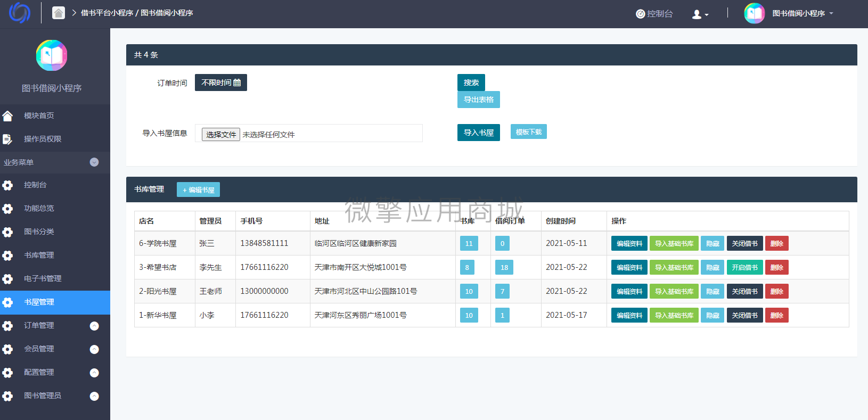The height and width of the screenshot is (420, 868).
Task: Click 导入基础书库 for 6-学院书屋
Action: click(x=674, y=243)
